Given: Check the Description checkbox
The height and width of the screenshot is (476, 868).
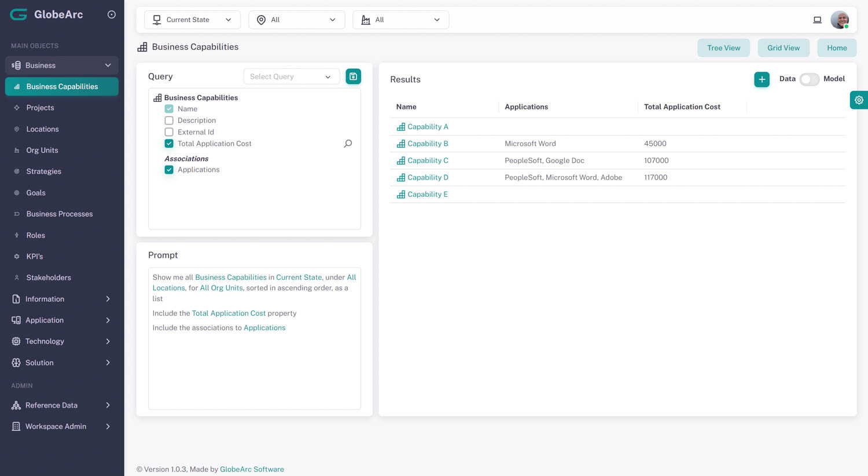Looking at the screenshot, I should (x=169, y=120).
